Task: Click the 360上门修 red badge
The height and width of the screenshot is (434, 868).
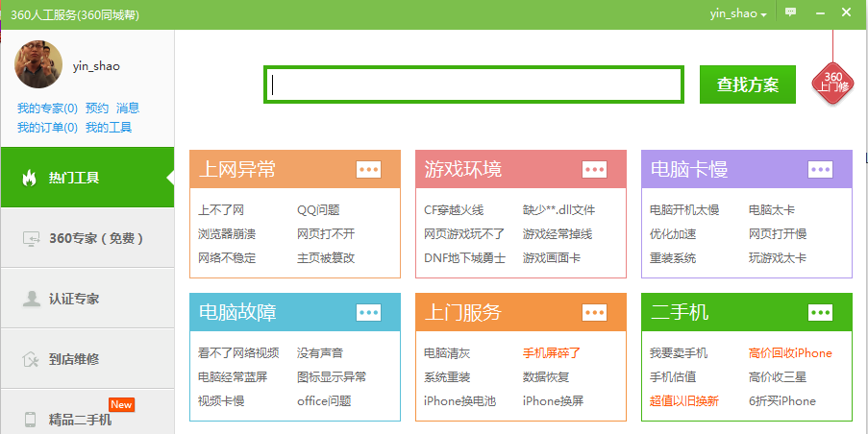Action: click(832, 82)
